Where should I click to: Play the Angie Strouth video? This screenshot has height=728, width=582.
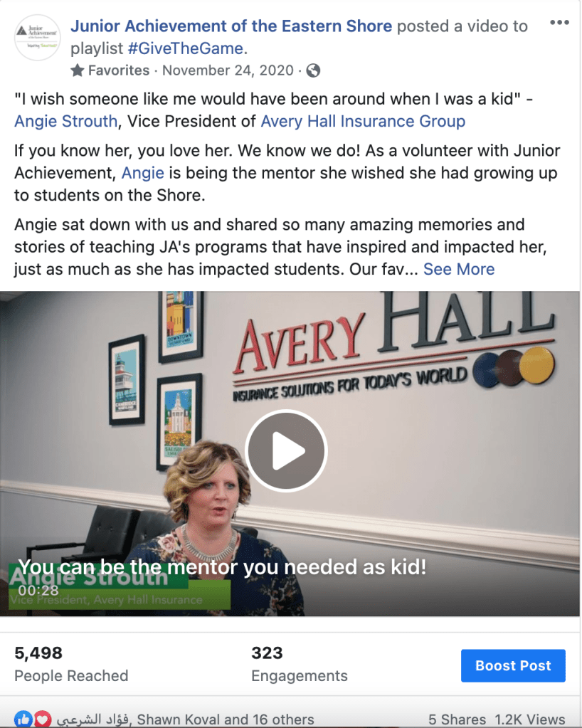286,450
